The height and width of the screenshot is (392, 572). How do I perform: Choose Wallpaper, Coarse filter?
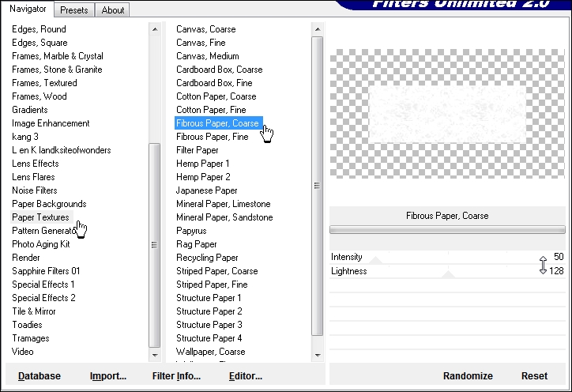[x=210, y=352]
